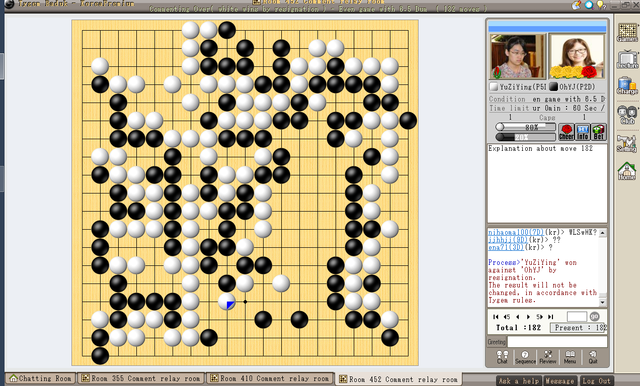
Task: Focus the chat message input box
Action: coord(557,342)
